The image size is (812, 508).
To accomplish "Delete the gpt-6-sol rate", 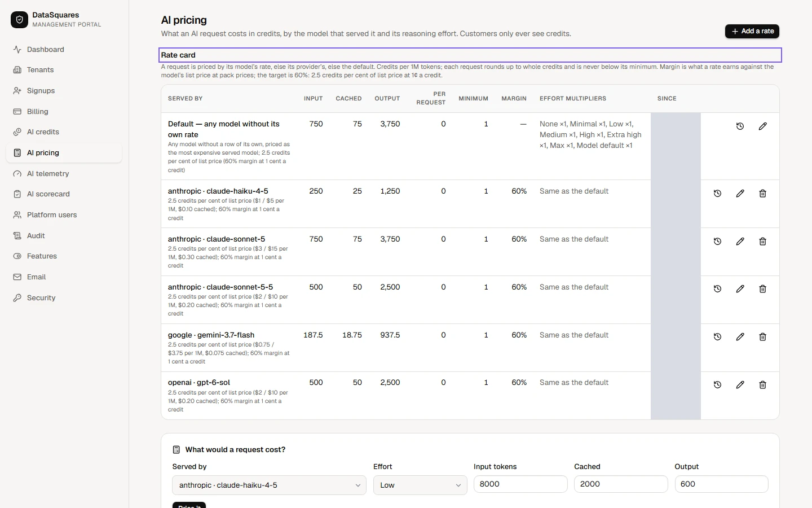I will pos(762,385).
